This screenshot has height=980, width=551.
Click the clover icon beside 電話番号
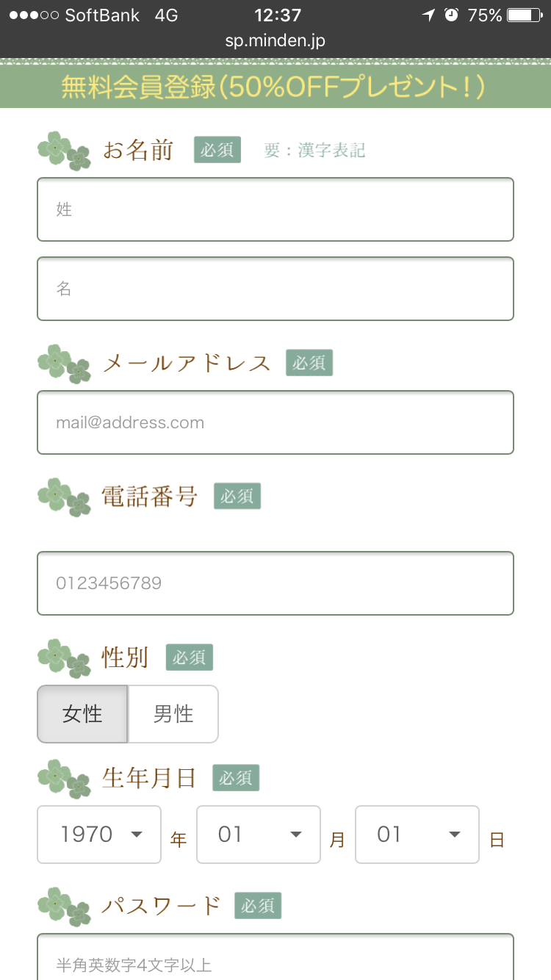click(64, 497)
